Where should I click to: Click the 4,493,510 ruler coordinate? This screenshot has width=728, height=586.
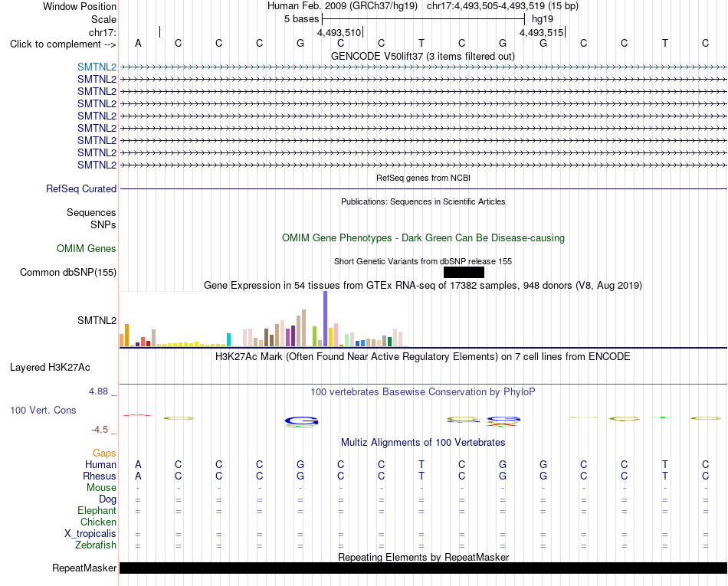coord(339,32)
